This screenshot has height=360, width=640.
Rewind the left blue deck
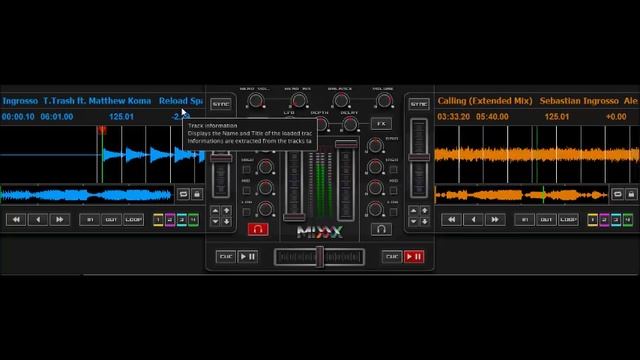[x=16, y=220]
